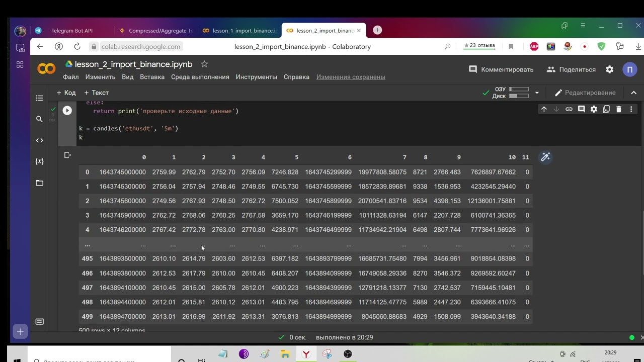The height and width of the screenshot is (362, 644).
Task: Open the Вид menu
Action: (x=128, y=77)
